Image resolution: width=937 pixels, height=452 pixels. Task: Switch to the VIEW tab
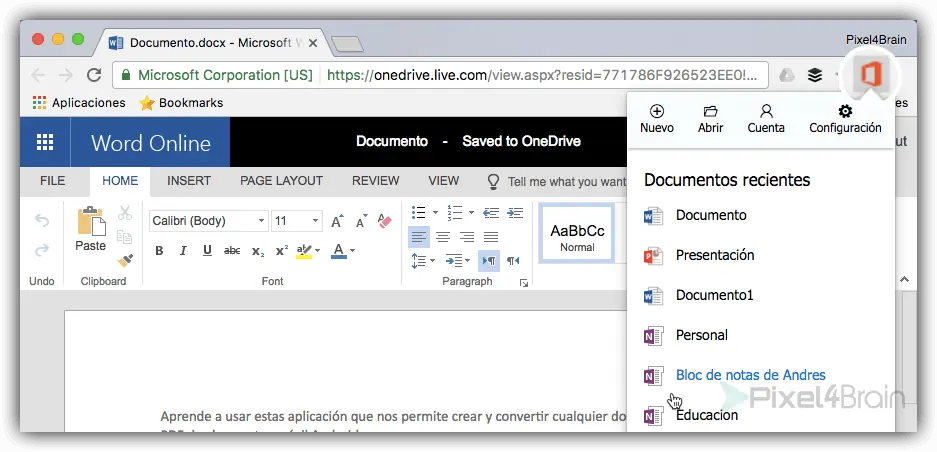coord(443,181)
